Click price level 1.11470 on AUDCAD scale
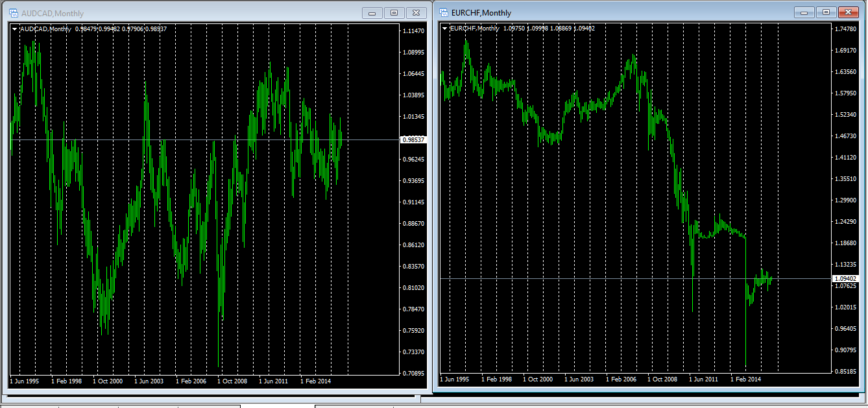This screenshot has width=868, height=408. 413,31
